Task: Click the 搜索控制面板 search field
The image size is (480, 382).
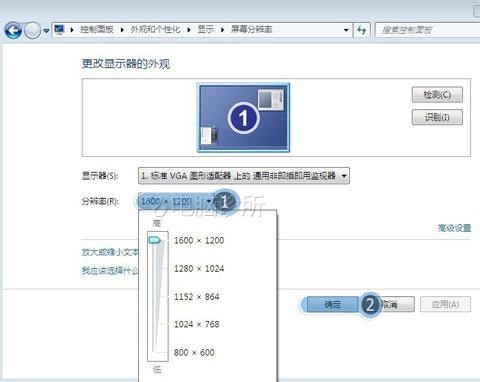Action: click(428, 30)
